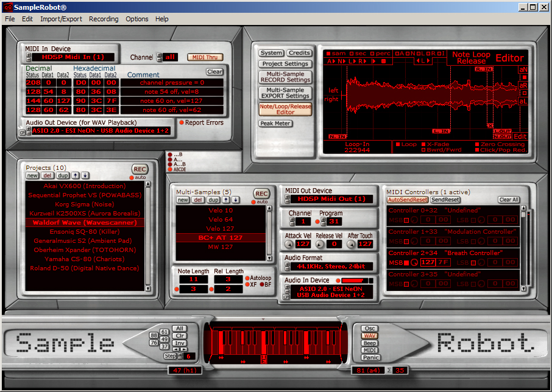Image resolution: width=552 pixels, height=392 pixels.
Task: Open the Recording menu
Action: pyautogui.click(x=104, y=19)
